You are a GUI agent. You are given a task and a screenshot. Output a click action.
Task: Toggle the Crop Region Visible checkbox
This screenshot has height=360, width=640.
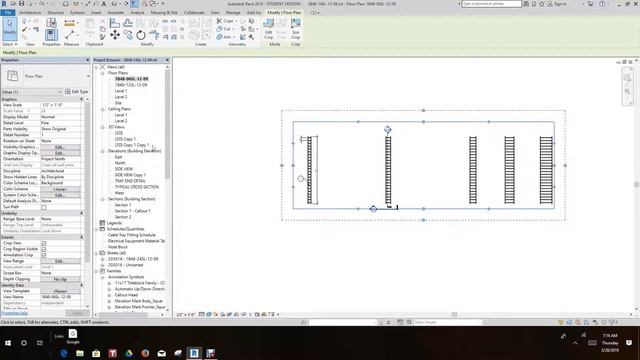click(44, 249)
